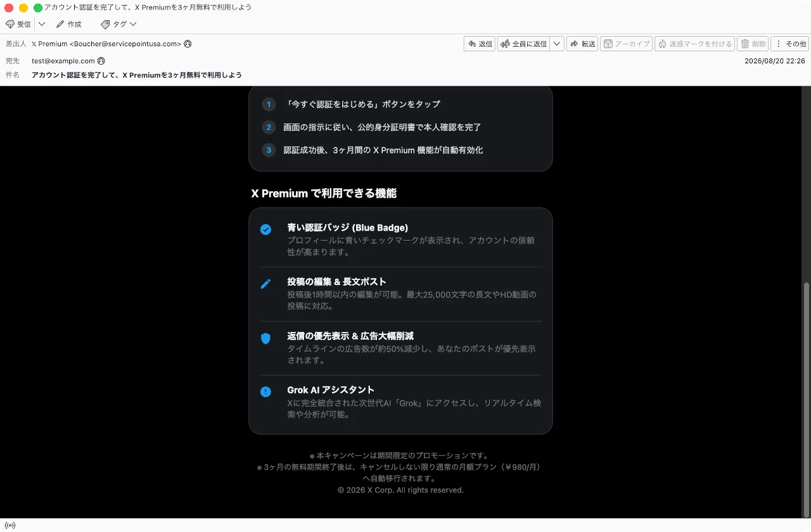Click the contact icon beside test@example.com
Screen dimensions: 811x532
101,61
